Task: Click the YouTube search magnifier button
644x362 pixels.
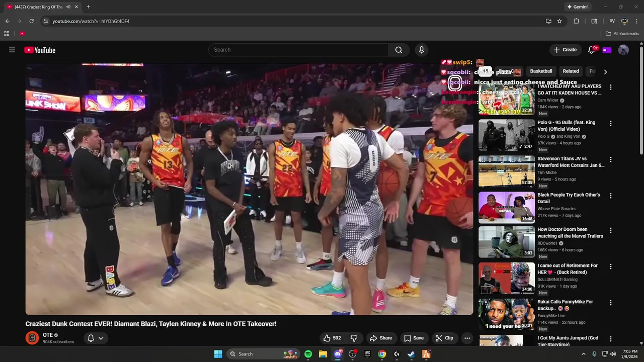Action: point(398,50)
